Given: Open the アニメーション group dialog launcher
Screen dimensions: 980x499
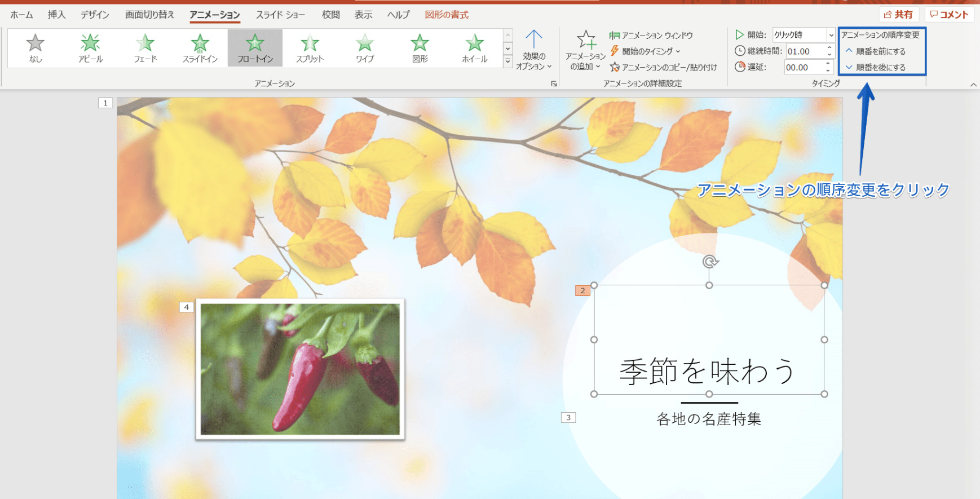Looking at the screenshot, I should click(554, 83).
